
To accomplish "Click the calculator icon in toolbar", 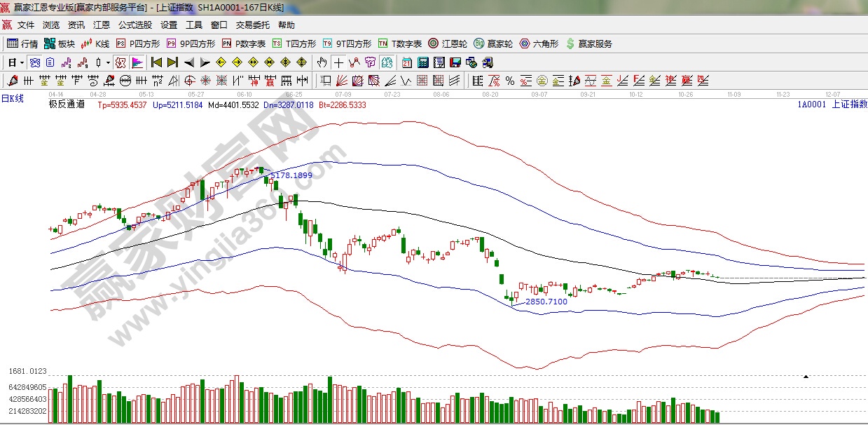I will click(422, 62).
